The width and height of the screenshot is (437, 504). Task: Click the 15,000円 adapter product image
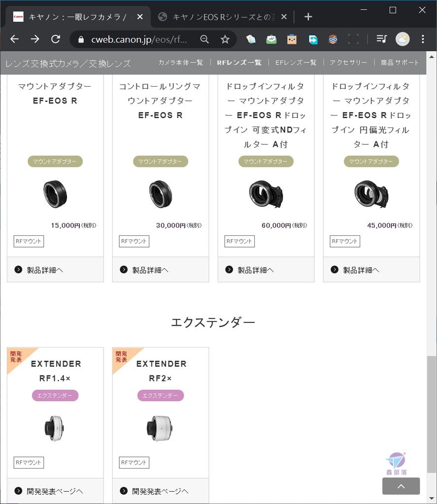(x=55, y=194)
